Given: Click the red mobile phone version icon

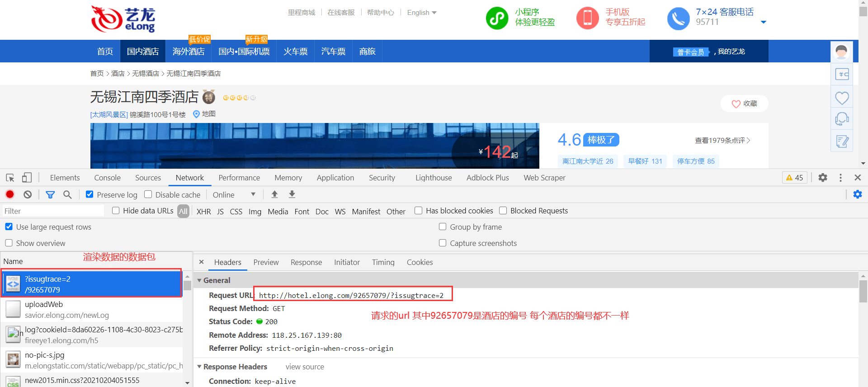Looking at the screenshot, I should (588, 18).
